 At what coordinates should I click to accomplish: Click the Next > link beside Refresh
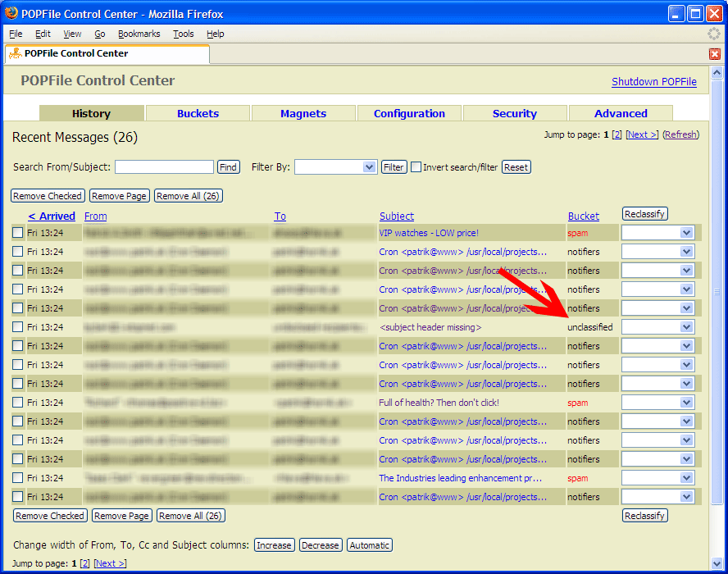coord(642,134)
